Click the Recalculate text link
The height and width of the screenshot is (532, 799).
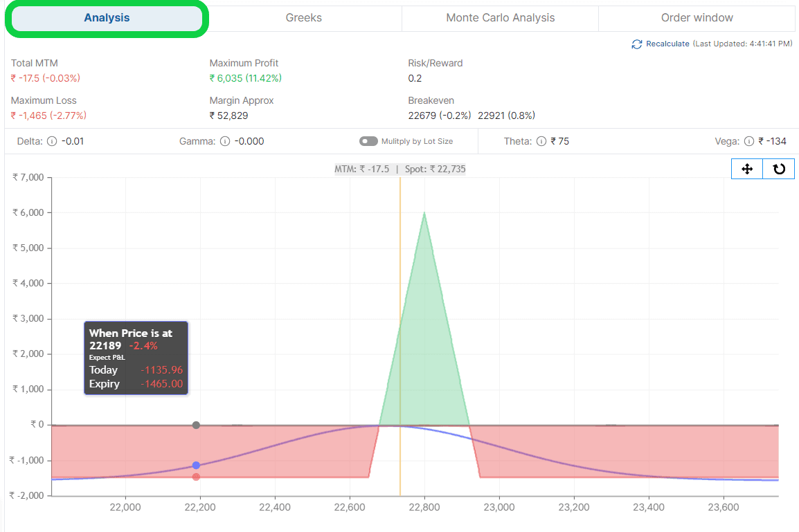click(667, 44)
